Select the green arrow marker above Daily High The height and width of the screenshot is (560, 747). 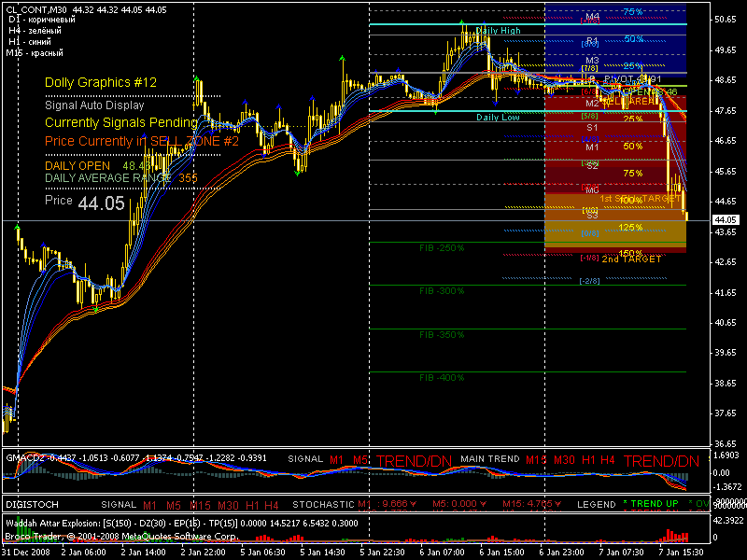tap(461, 22)
